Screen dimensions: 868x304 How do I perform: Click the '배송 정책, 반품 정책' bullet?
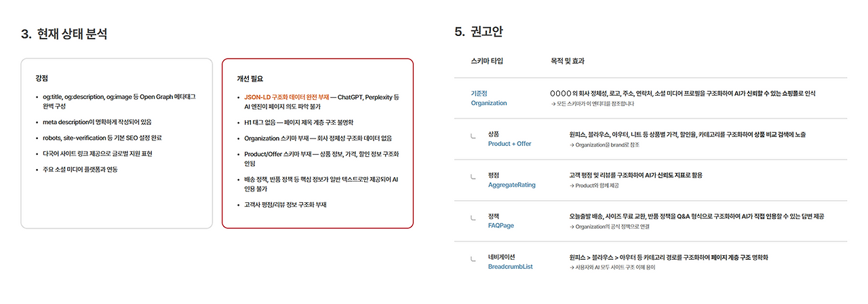(318, 184)
